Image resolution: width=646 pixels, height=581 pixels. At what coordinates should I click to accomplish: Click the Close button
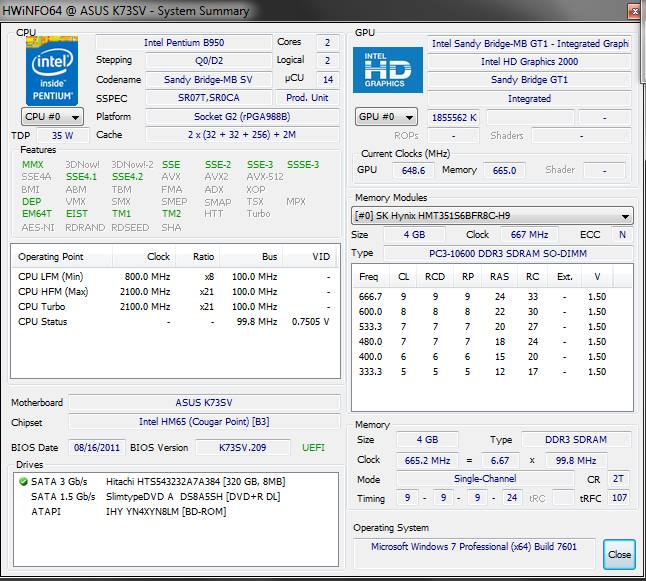[619, 555]
